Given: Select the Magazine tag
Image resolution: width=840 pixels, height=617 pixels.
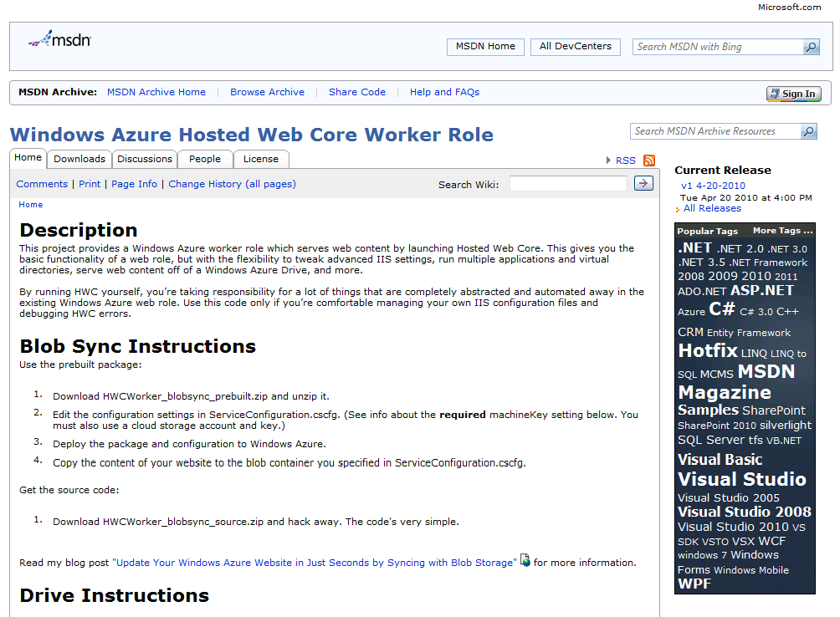Looking at the screenshot, I should [725, 392].
